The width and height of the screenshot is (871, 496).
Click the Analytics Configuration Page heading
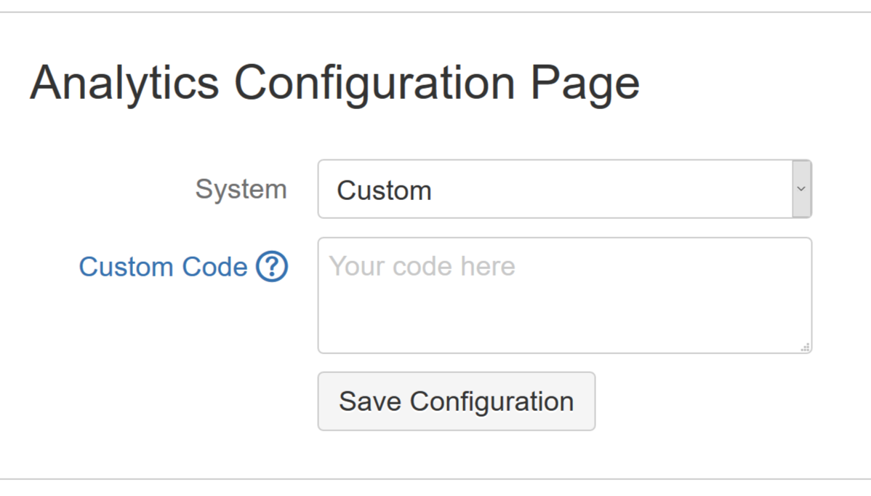tap(334, 84)
